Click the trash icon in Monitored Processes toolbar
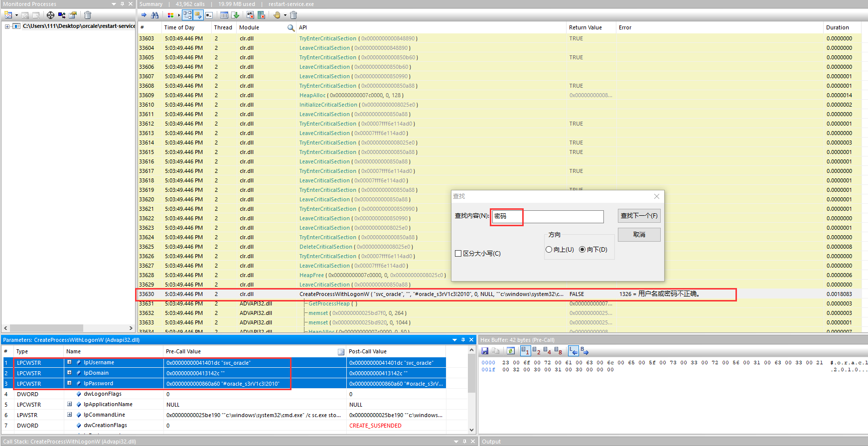This screenshot has height=446, width=868. [x=88, y=15]
